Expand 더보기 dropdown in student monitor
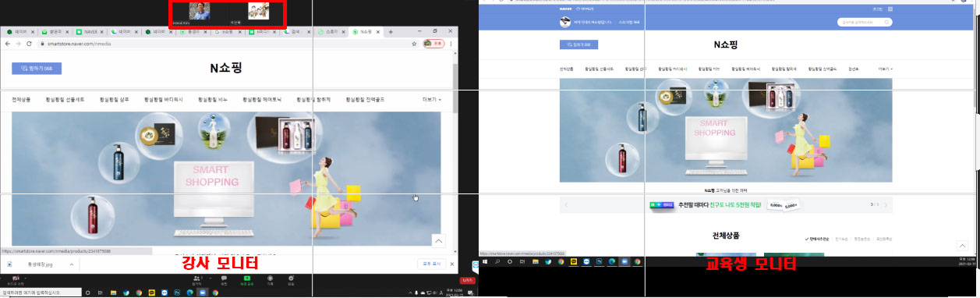 click(x=885, y=69)
